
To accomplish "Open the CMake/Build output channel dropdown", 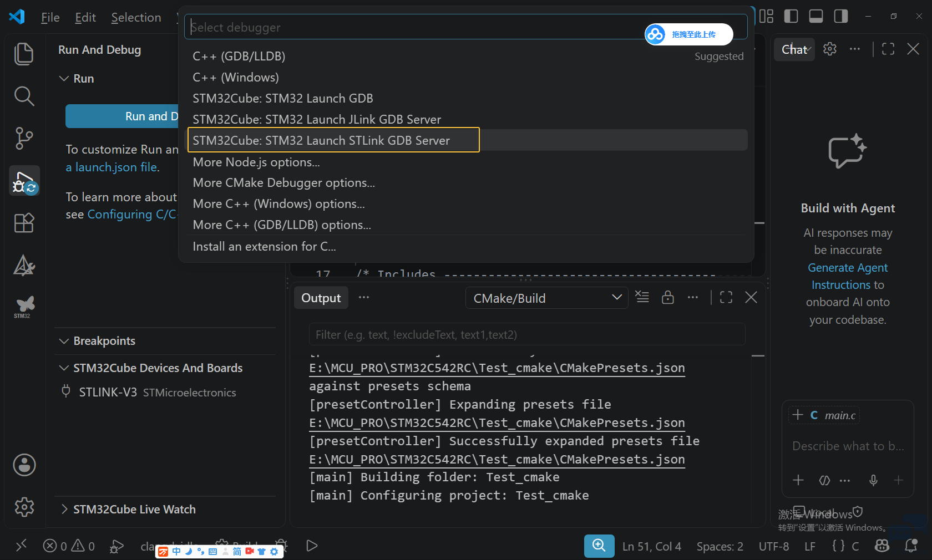I will click(x=546, y=298).
